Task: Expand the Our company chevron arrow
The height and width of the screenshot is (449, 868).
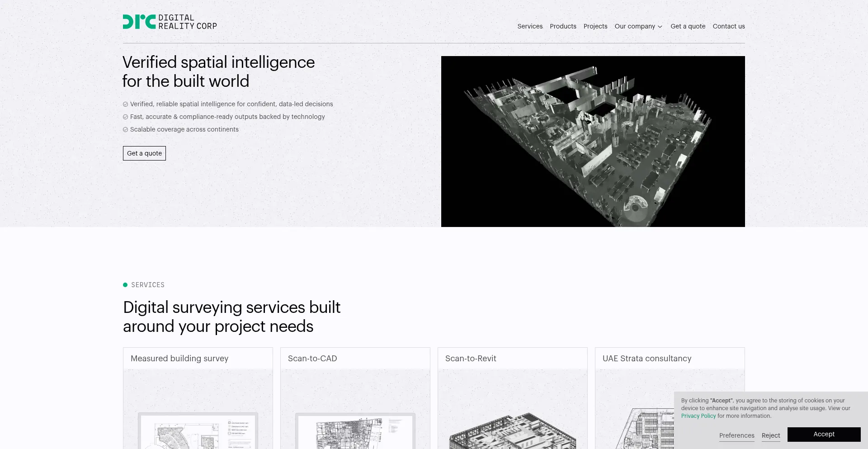Action: [660, 27]
